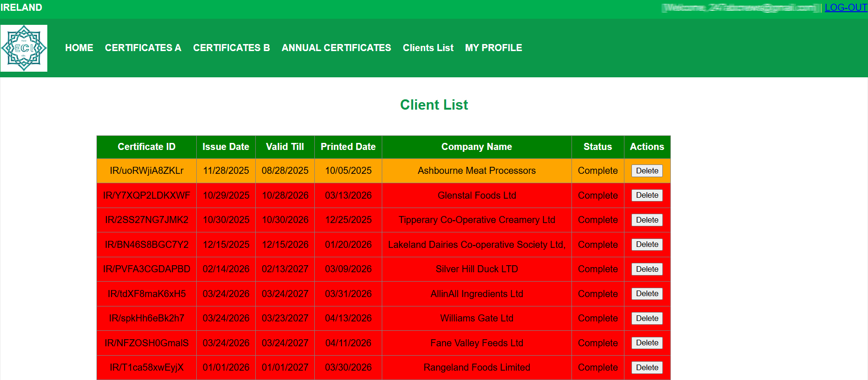Click the Company Name column header
Screen dimensions: 868x380
coord(476,147)
